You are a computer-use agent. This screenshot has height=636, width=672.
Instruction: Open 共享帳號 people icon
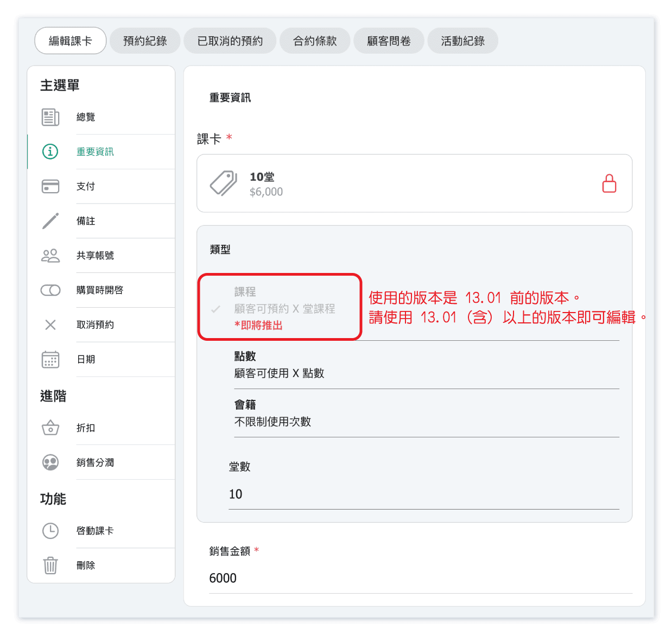point(50,256)
